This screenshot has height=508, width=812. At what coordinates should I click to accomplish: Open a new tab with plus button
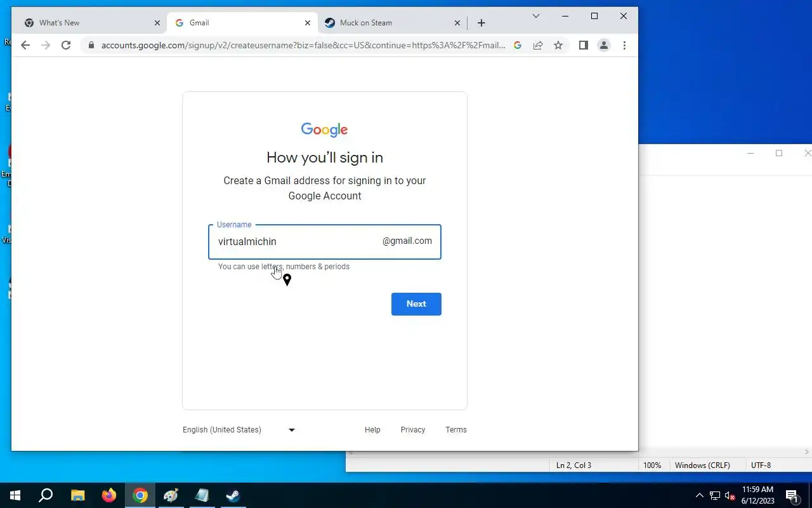[481, 23]
